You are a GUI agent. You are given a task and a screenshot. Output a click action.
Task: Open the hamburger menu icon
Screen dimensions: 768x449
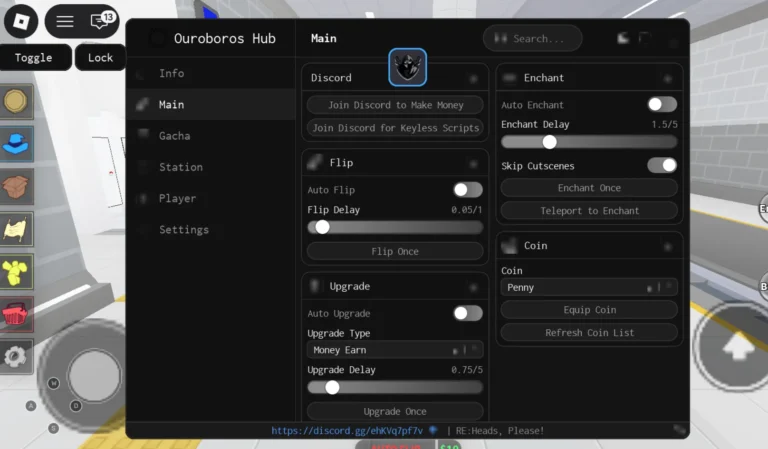tap(65, 21)
